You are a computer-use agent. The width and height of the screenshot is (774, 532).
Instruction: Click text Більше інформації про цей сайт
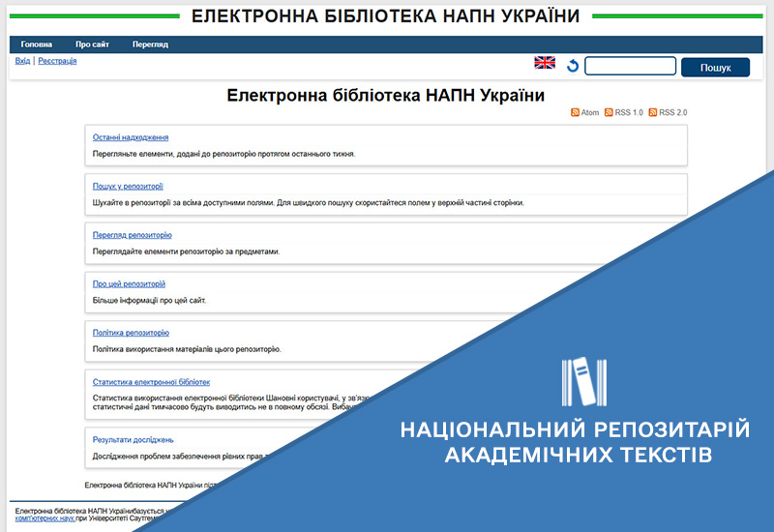[x=150, y=300]
